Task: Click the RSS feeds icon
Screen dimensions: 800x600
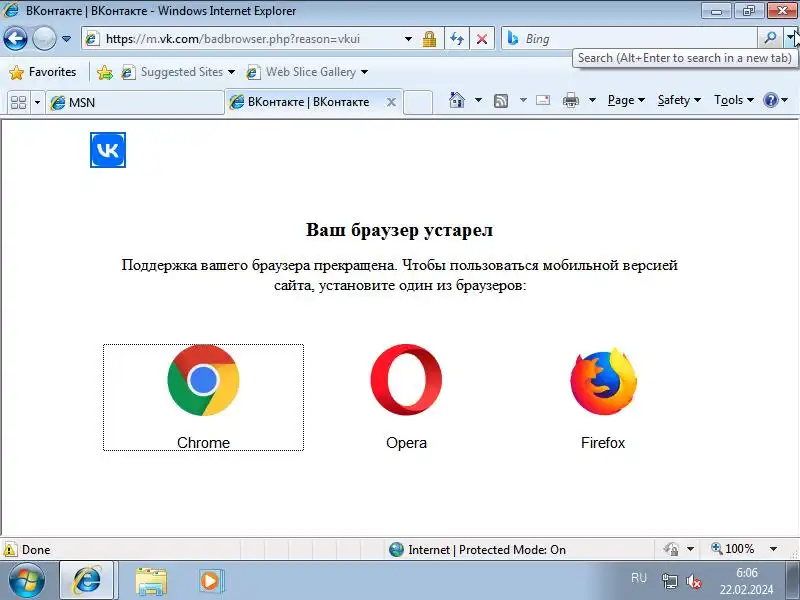Action: point(501,101)
